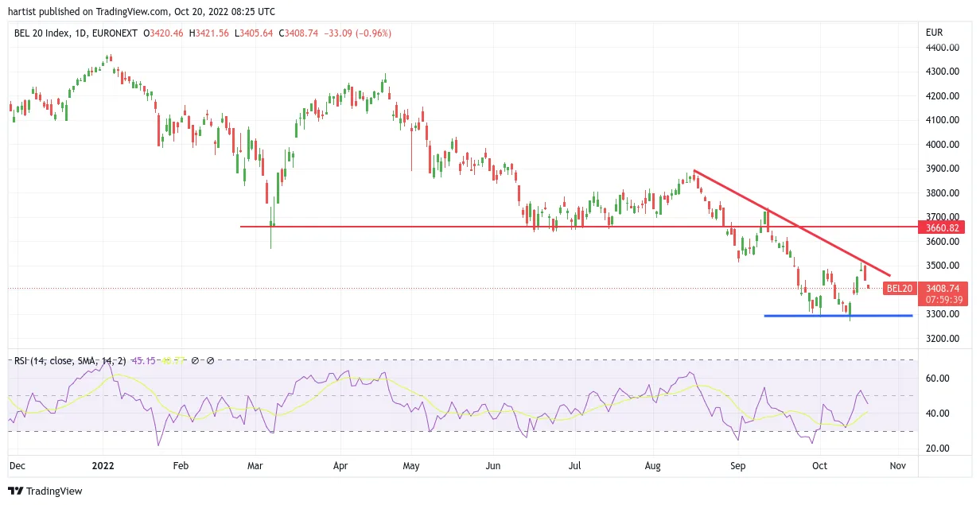Open the EUR currency selector on the price axis
The width and height of the screenshot is (980, 505).
(x=935, y=33)
